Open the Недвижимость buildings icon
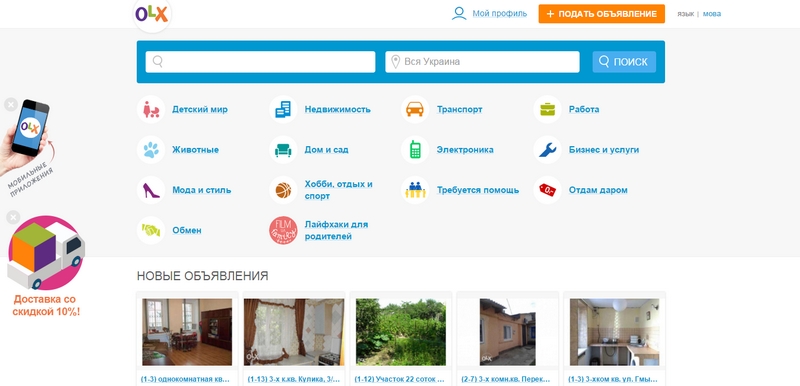The height and width of the screenshot is (386, 800). pyautogui.click(x=283, y=109)
